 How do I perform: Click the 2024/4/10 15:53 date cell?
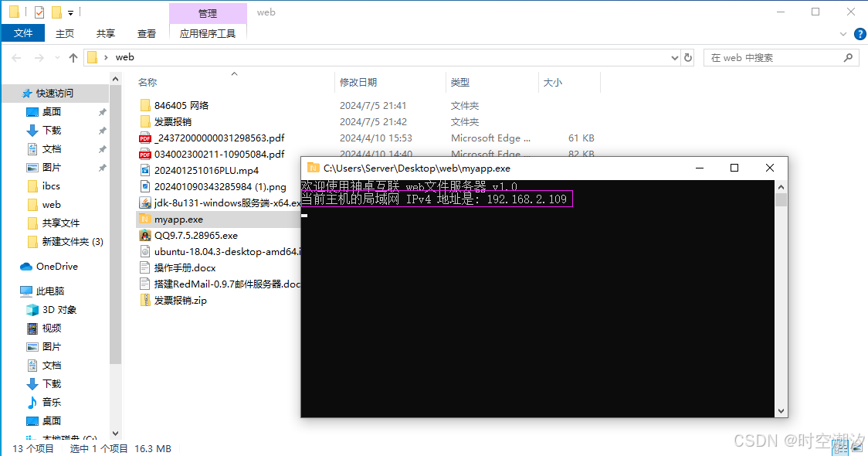click(x=376, y=138)
